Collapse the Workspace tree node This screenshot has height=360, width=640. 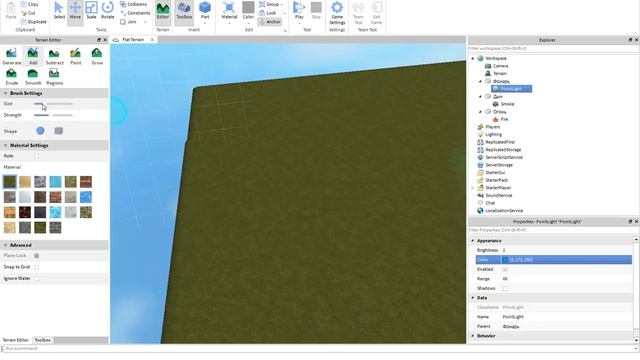tap(473, 58)
